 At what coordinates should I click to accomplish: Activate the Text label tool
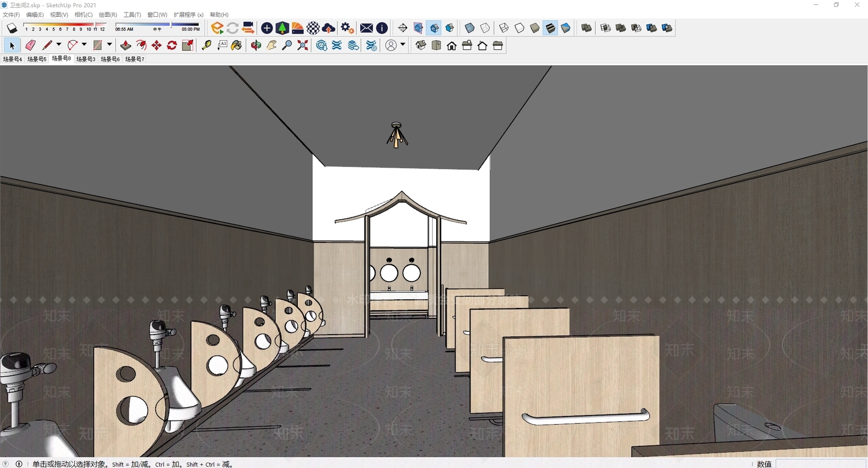[x=222, y=46]
